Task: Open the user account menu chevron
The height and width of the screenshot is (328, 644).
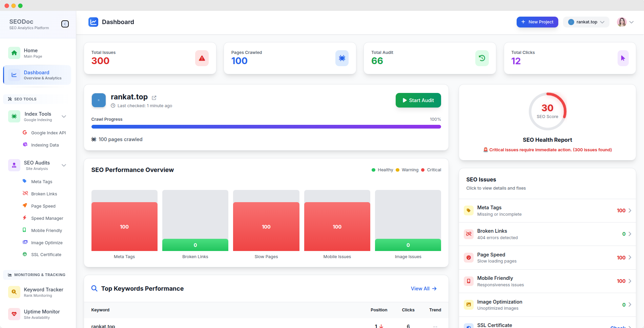Action: coord(631,22)
